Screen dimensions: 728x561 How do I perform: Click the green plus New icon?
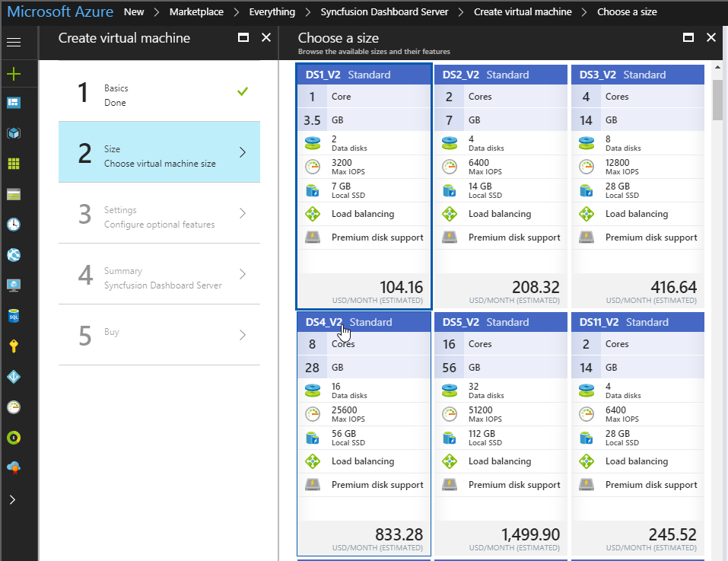[14, 74]
